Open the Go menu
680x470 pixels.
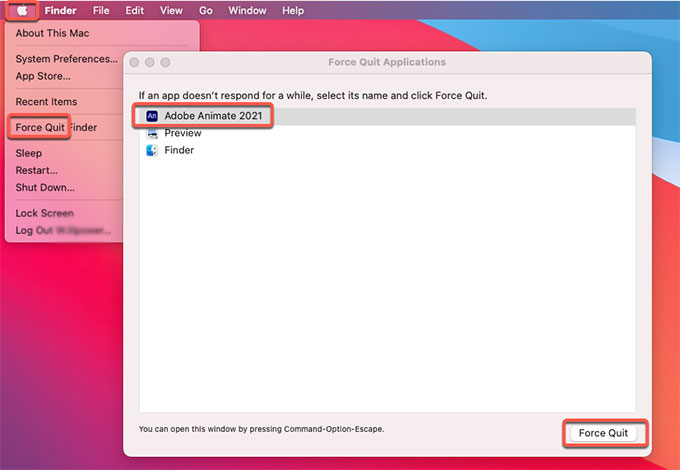coord(206,10)
